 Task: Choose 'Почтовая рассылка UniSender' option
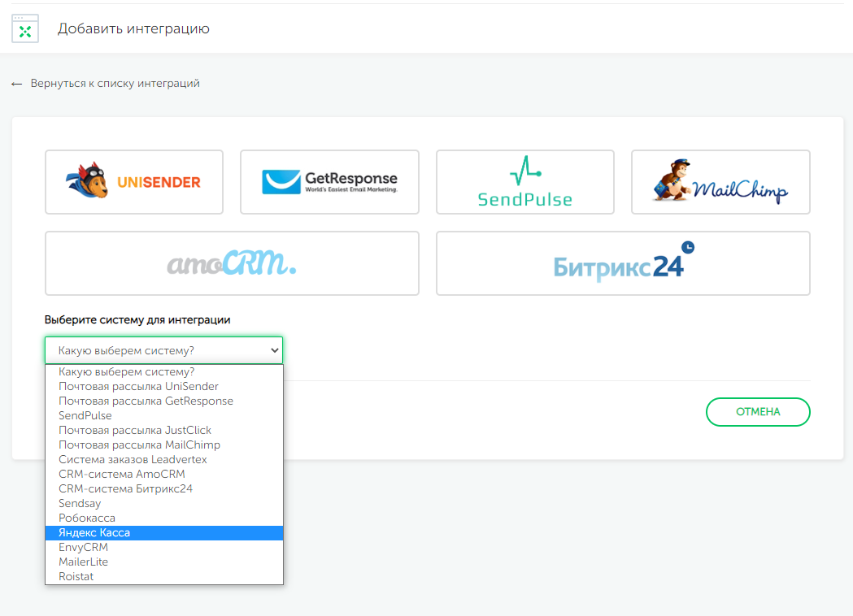point(138,387)
